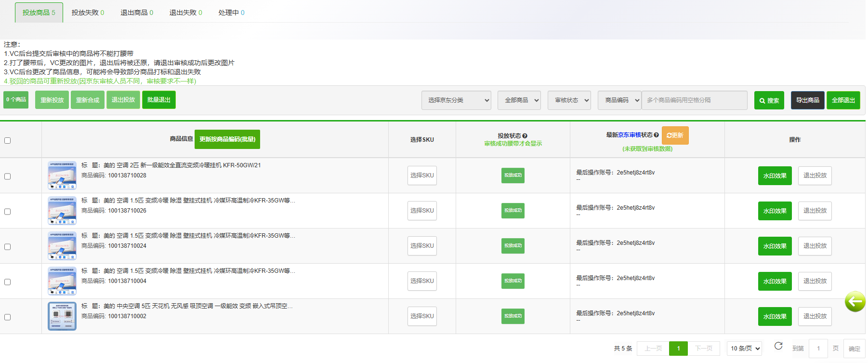Click the pagination refresh icon
Viewport: 868px width, 363px height.
point(778,346)
